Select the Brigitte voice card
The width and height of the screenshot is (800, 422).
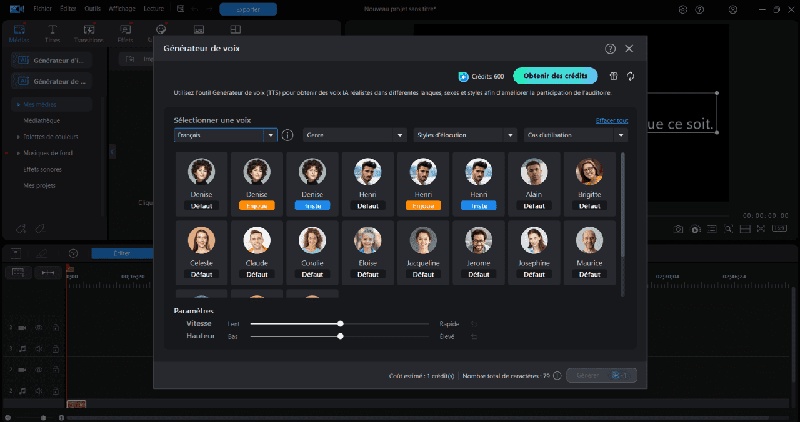pyautogui.click(x=589, y=184)
